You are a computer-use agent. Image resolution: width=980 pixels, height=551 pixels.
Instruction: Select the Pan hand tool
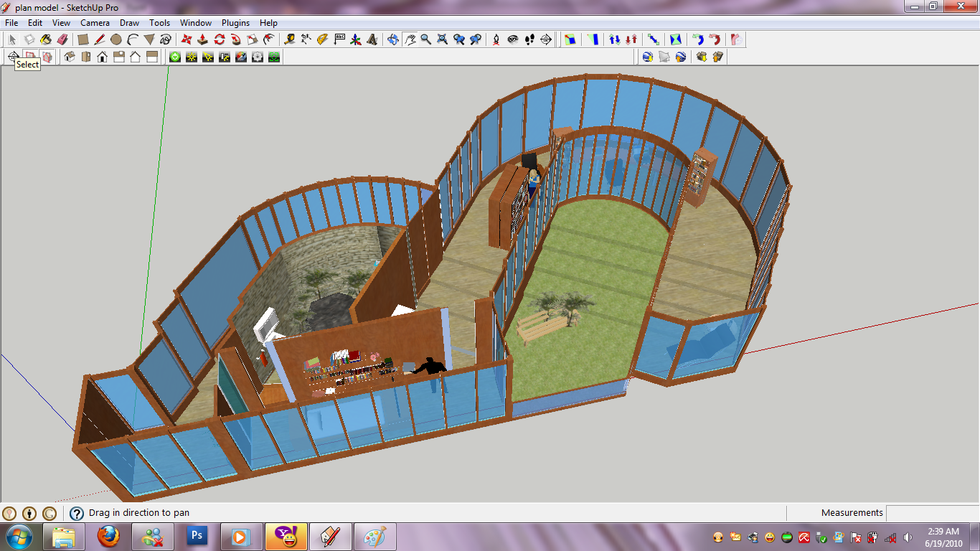click(x=410, y=39)
